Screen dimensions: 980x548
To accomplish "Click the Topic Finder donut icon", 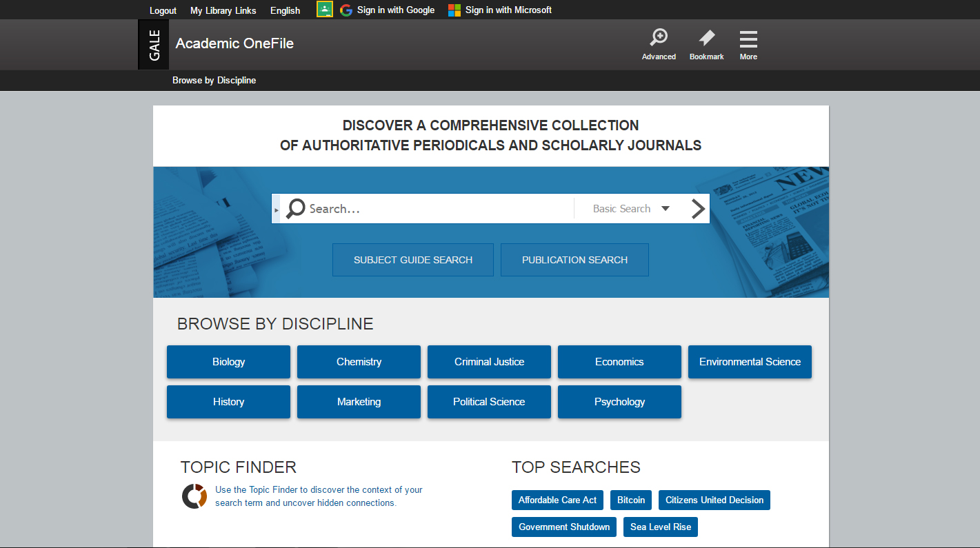I will (194, 496).
